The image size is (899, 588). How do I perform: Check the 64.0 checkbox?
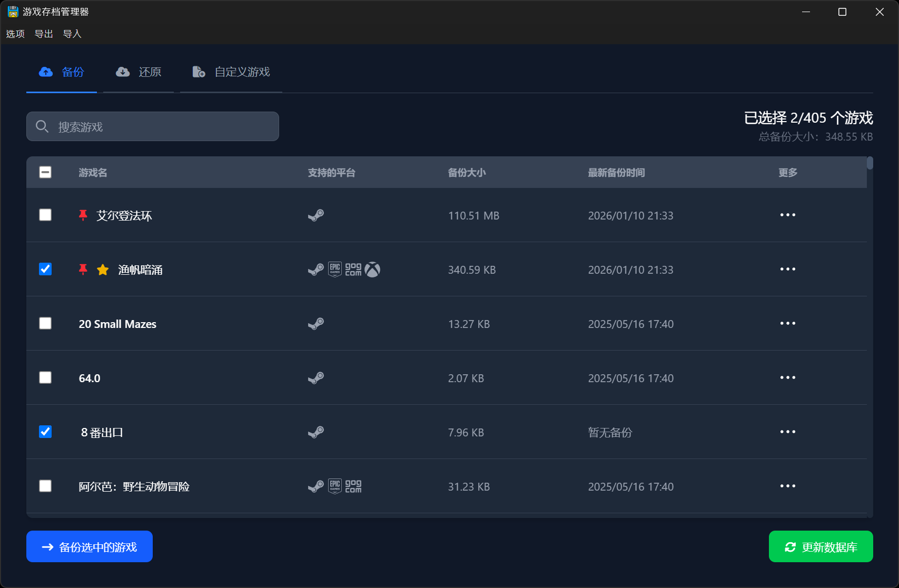point(45,377)
